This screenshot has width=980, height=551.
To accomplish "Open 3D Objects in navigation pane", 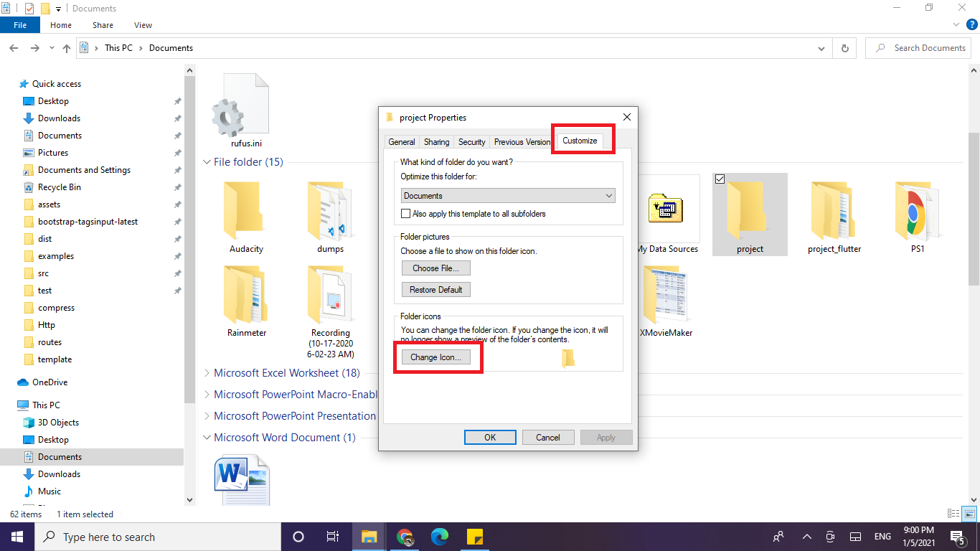I will coord(58,423).
